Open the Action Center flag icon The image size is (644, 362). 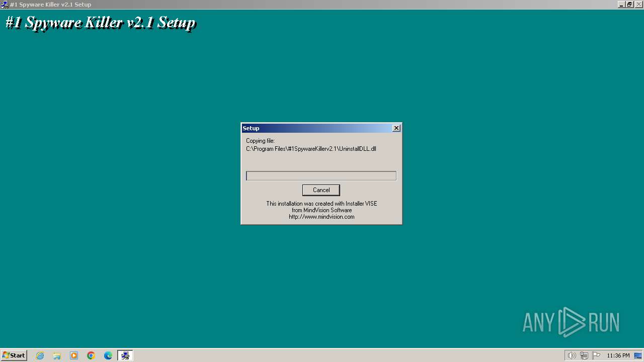[x=596, y=355]
